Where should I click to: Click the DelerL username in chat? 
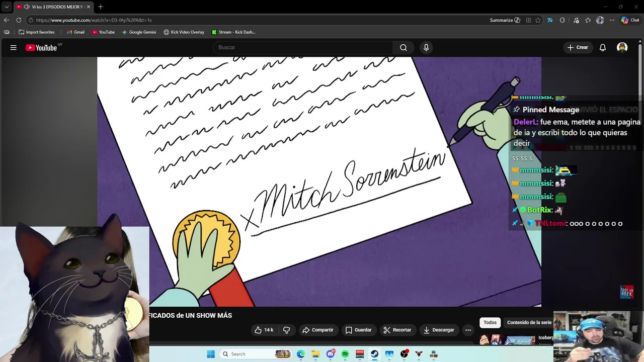coord(525,122)
